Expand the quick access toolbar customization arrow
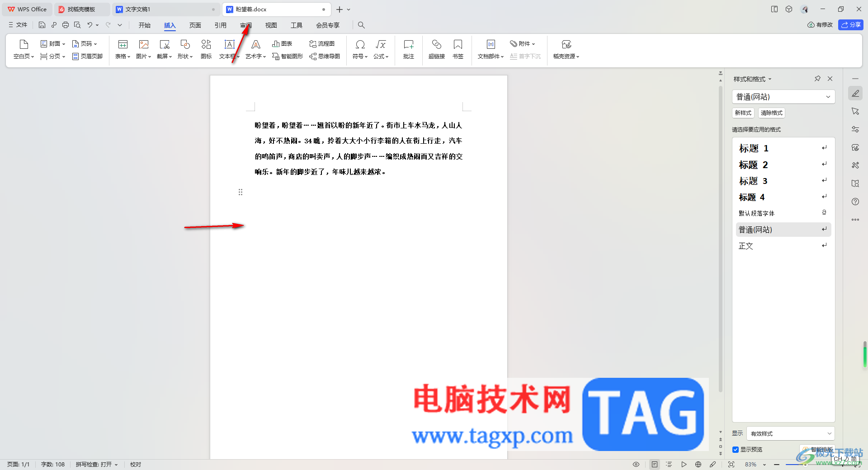Screen dimensions: 868x470 pyautogui.click(x=120, y=25)
